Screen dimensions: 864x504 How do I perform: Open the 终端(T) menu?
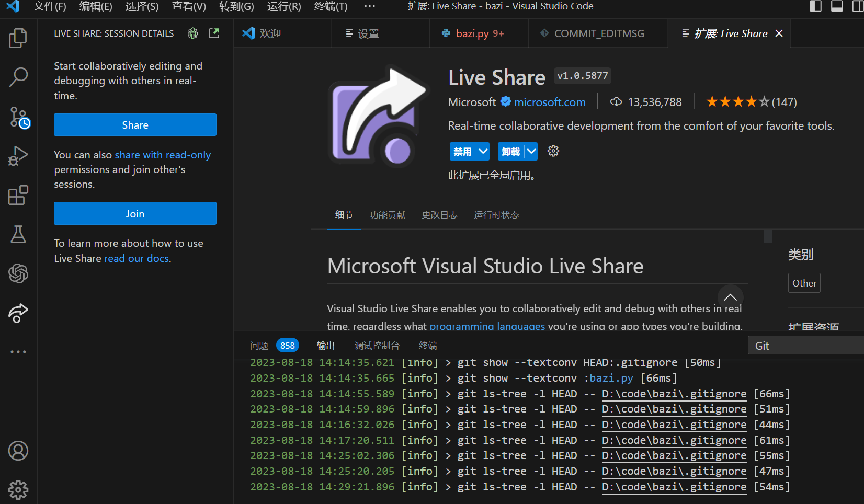pos(331,6)
